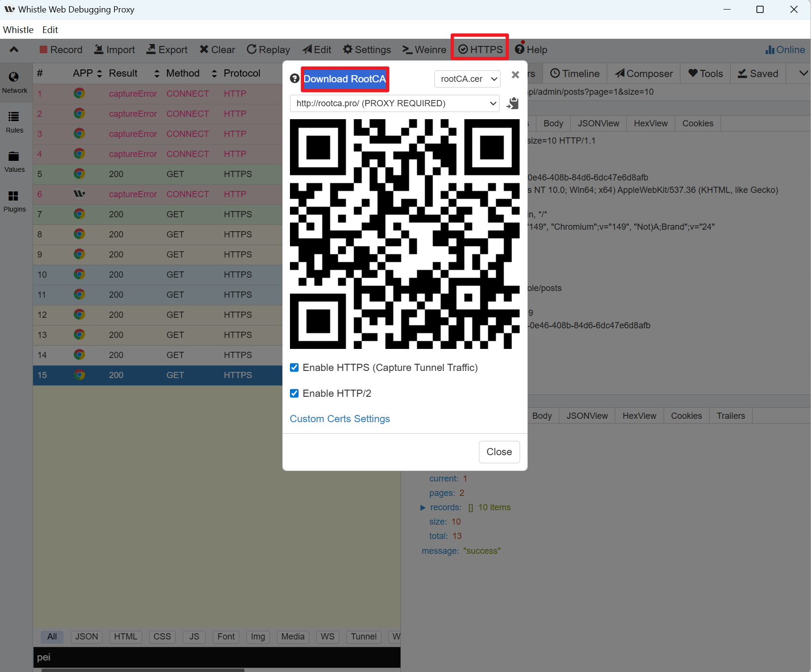Image resolution: width=811 pixels, height=672 pixels.
Task: Toggle the Enable HTTP/2 checkbox
Action: [294, 393]
